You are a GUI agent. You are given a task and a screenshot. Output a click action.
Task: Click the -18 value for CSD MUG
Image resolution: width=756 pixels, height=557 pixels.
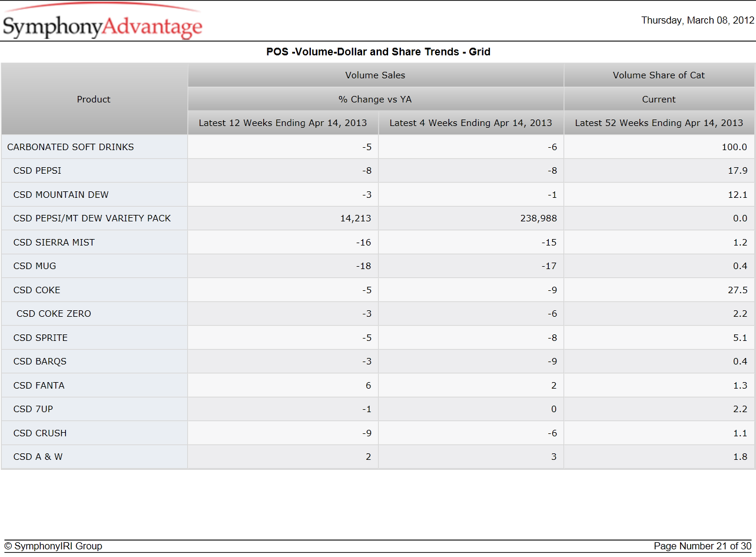[364, 266]
